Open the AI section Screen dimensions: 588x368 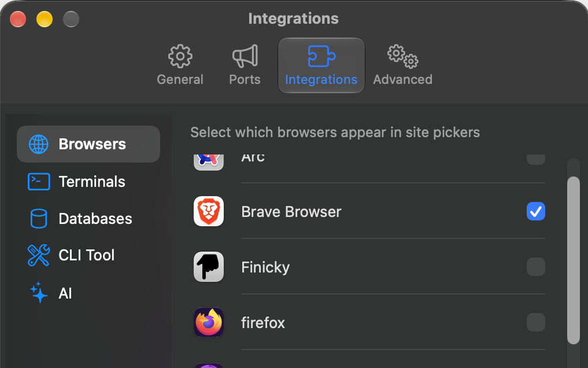[x=88, y=293]
